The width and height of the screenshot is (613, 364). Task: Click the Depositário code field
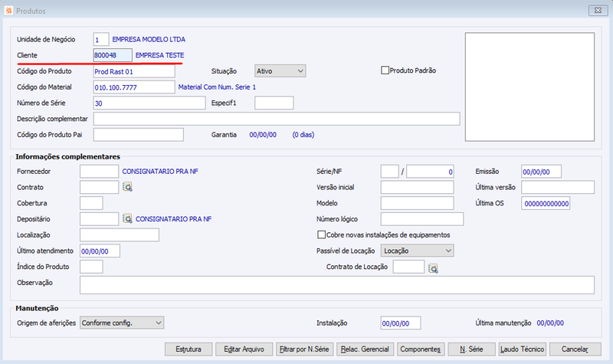100,219
